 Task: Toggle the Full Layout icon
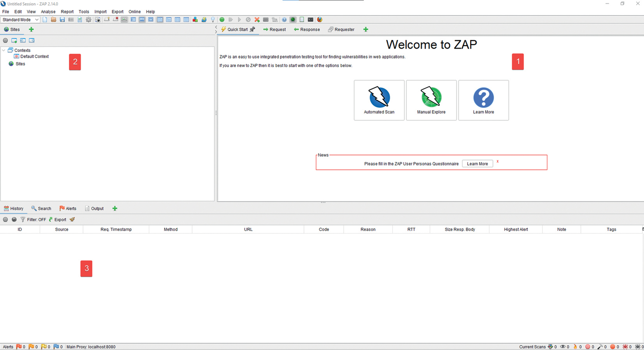(151, 19)
